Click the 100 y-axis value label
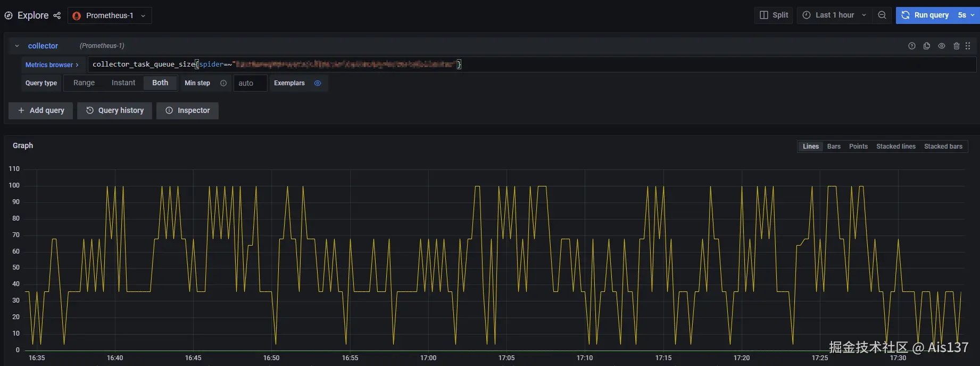 pyautogui.click(x=14, y=185)
